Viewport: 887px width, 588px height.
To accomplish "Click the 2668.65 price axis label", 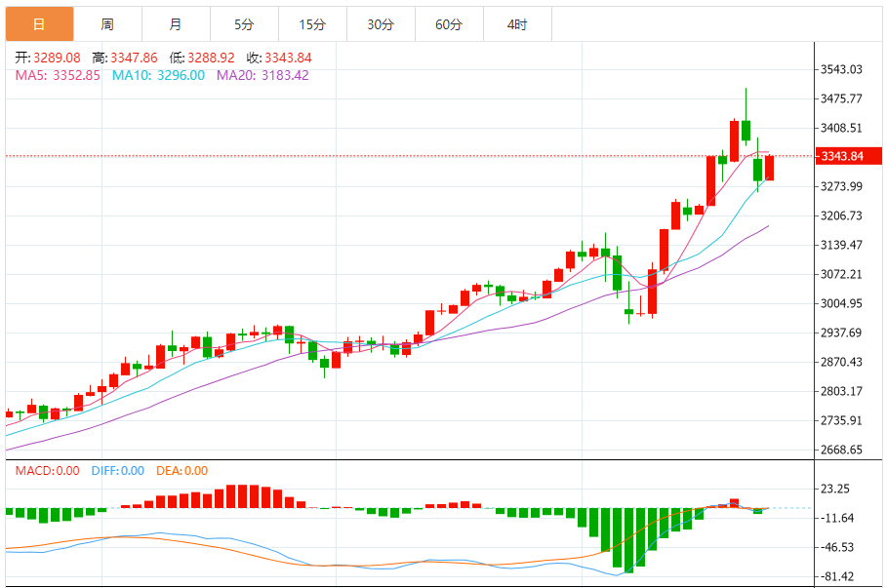I will (842, 450).
